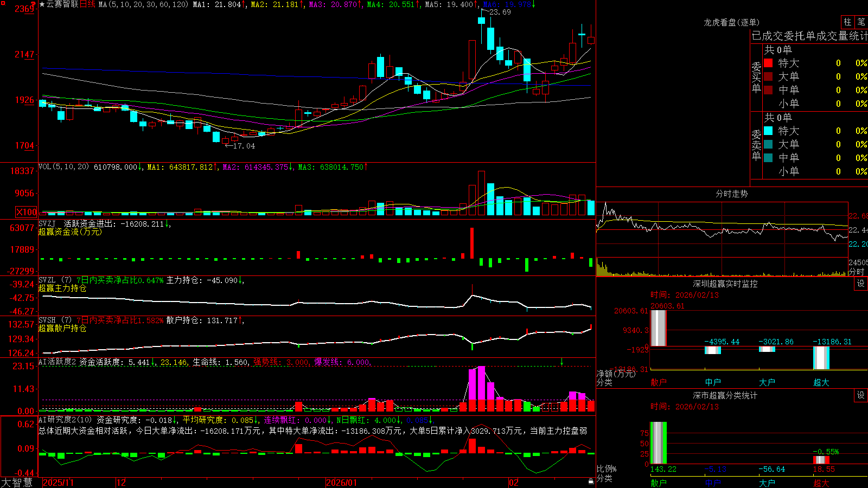The image size is (868, 488).
Task: Click the 活跃资金进出: -16208.211 value
Action: pyautogui.click(x=114, y=224)
